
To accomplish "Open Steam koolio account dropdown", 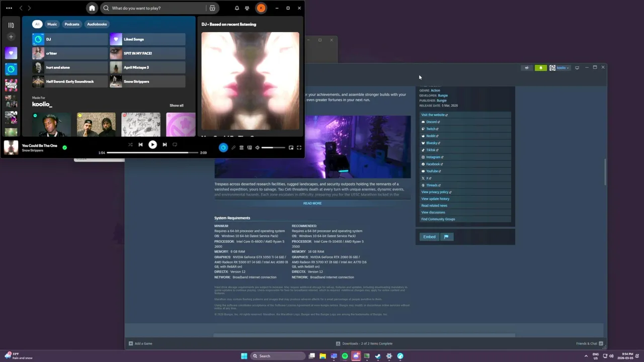I will (559, 68).
